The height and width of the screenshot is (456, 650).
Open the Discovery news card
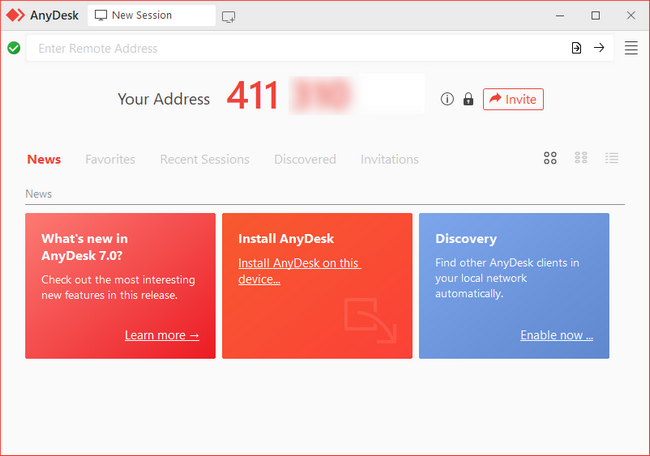click(x=514, y=286)
